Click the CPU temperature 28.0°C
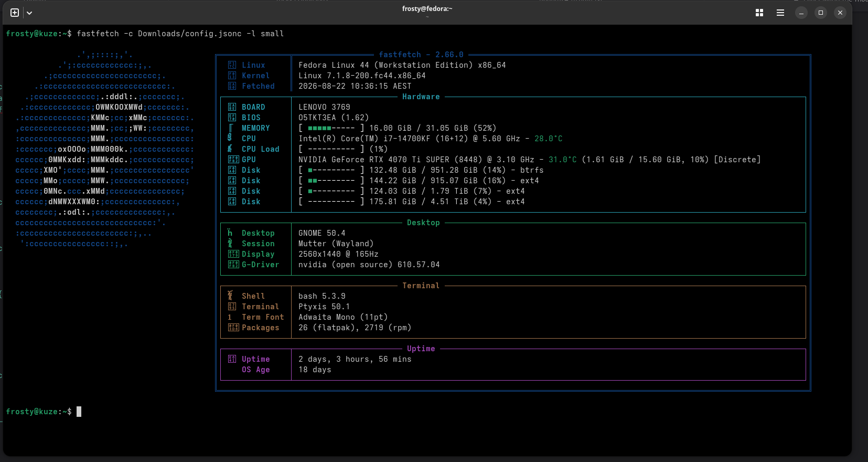Image resolution: width=868 pixels, height=462 pixels. [x=549, y=139]
